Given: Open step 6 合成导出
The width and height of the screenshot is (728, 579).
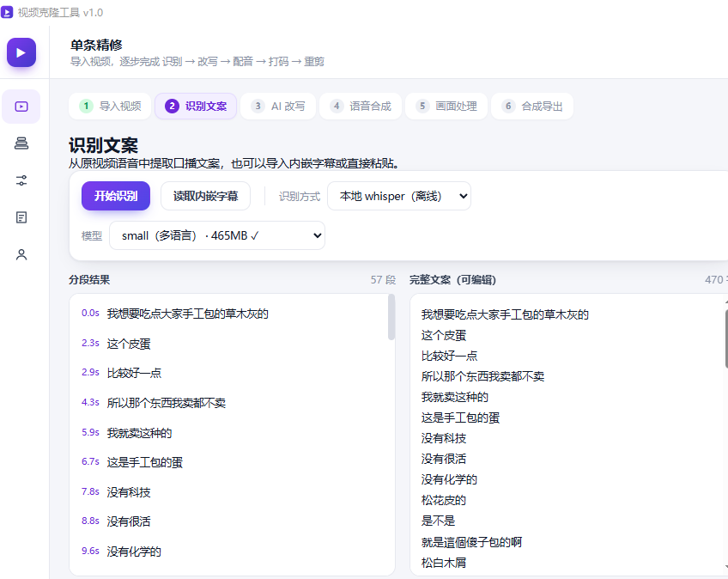Looking at the screenshot, I should pos(532,107).
